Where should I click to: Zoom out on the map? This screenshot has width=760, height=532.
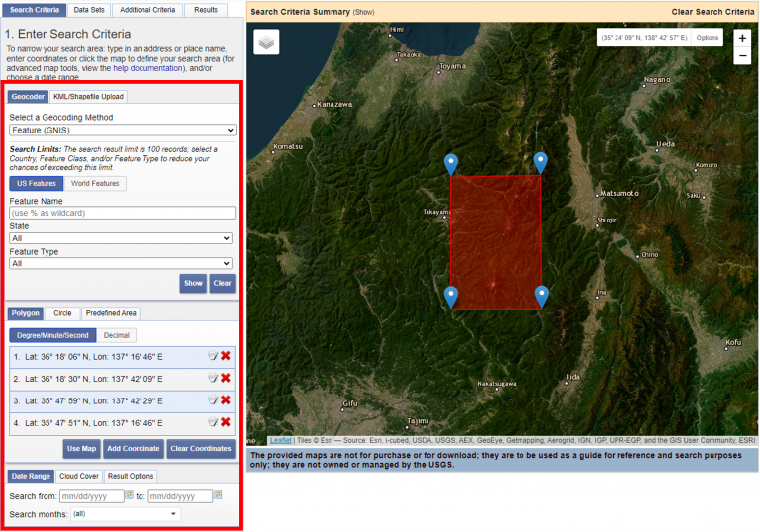click(742, 55)
